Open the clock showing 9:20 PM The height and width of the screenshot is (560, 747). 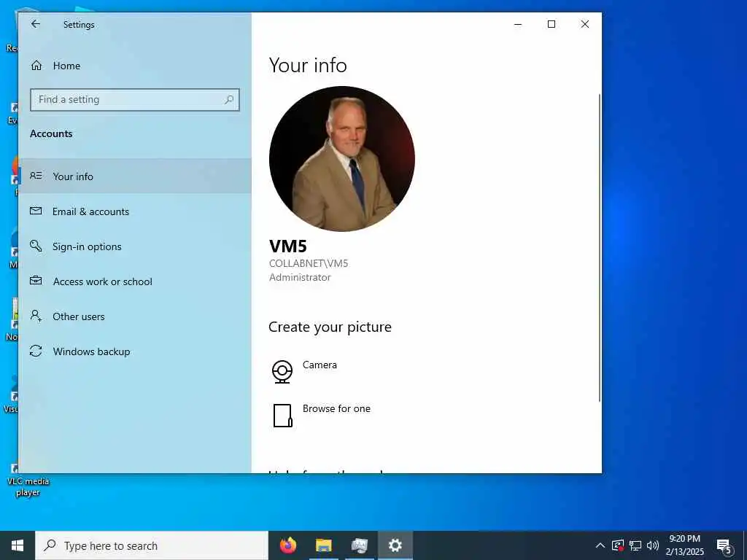684,545
